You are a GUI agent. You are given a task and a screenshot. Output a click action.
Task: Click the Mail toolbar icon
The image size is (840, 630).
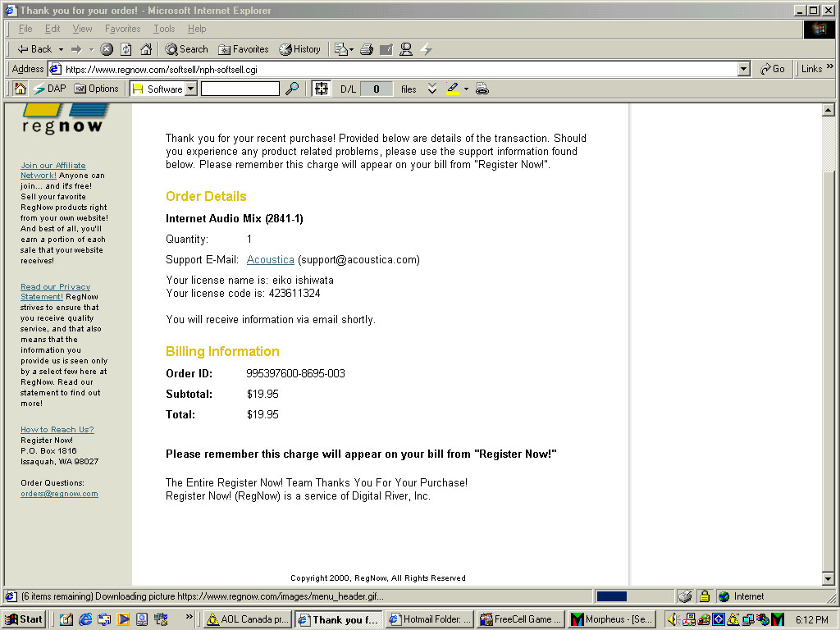(340, 49)
